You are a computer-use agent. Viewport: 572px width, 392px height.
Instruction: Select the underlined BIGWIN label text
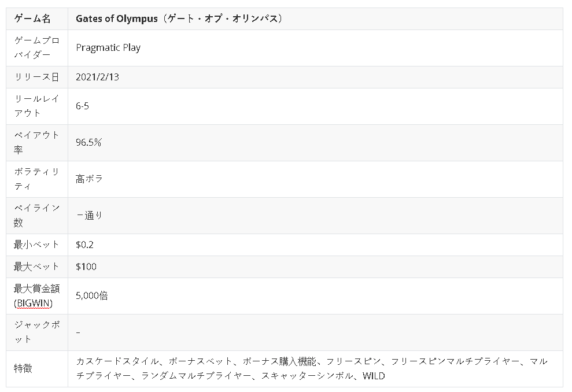[32, 302]
